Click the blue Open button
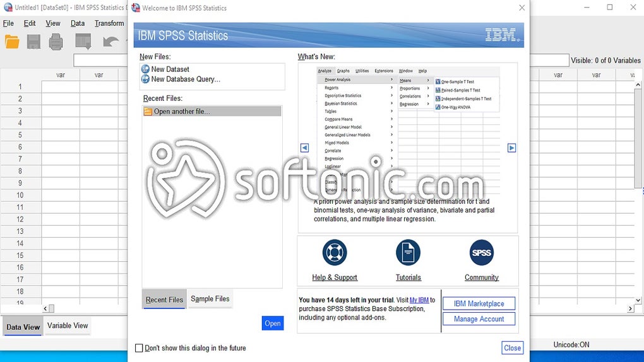This screenshot has width=644, height=362. (x=273, y=324)
